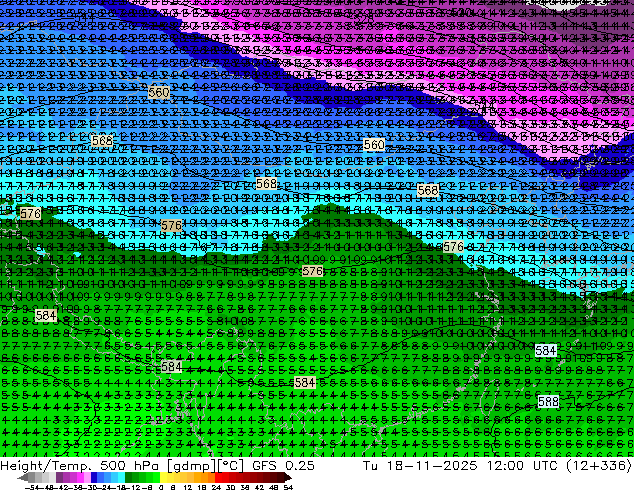Viewport: 634px width, 490px height.
Task: Click the 588 height contour label
Action: tap(548, 401)
